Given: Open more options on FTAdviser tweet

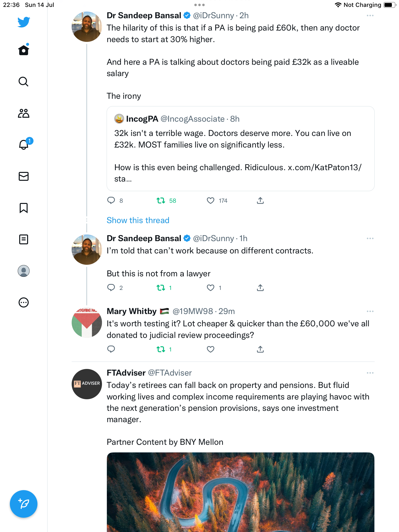Looking at the screenshot, I should pyautogui.click(x=370, y=373).
